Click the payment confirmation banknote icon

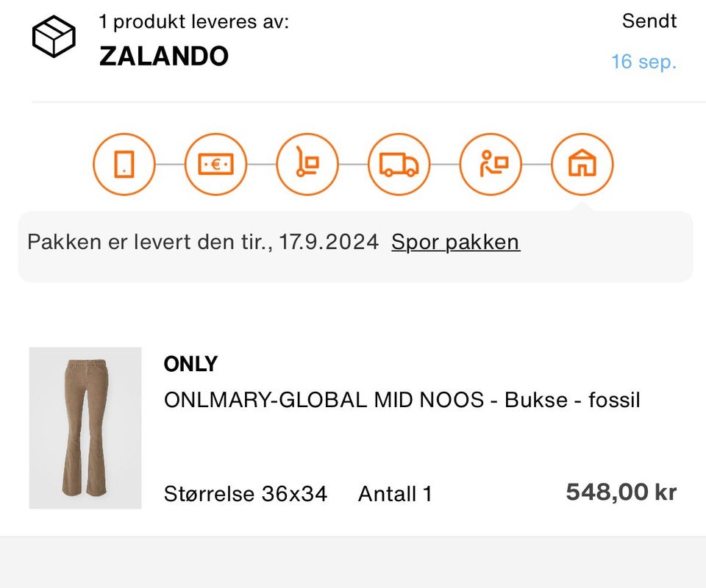tap(215, 165)
